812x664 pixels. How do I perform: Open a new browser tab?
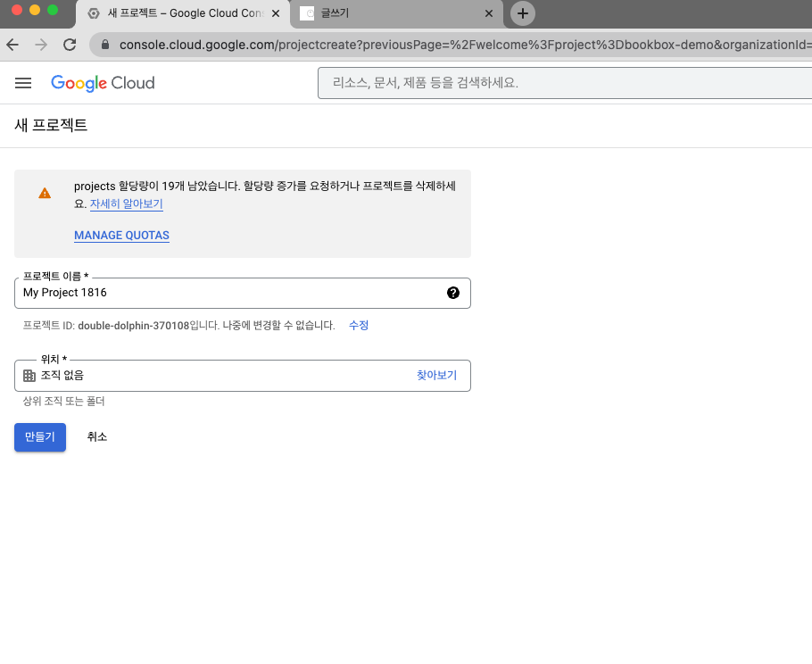point(523,13)
